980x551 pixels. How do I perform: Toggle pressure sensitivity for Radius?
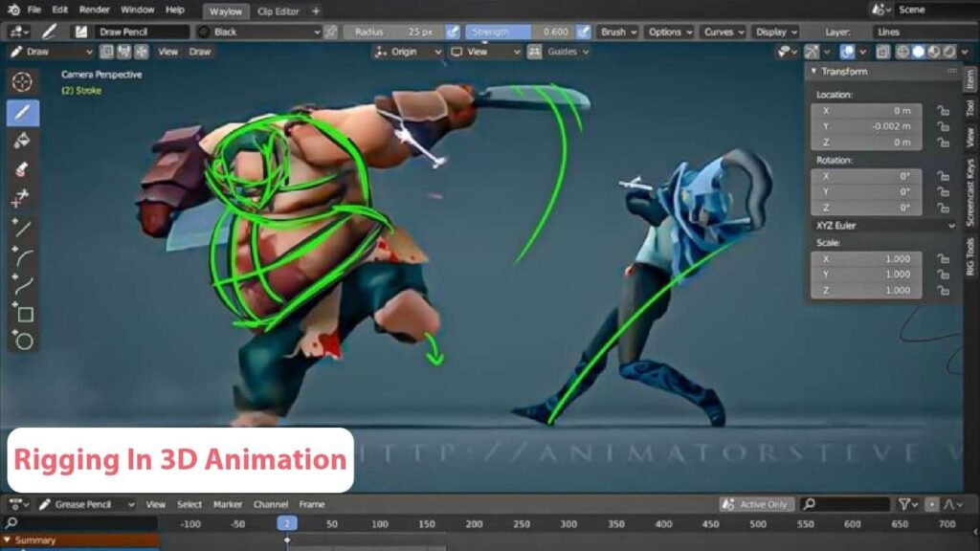click(x=453, y=32)
